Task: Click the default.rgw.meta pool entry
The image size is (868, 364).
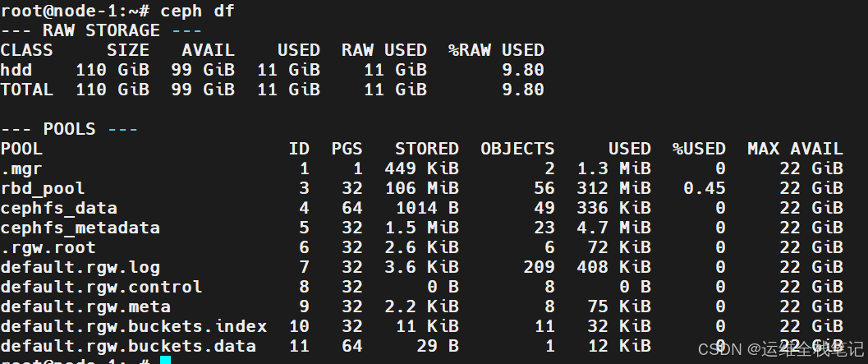Action: tap(85, 307)
